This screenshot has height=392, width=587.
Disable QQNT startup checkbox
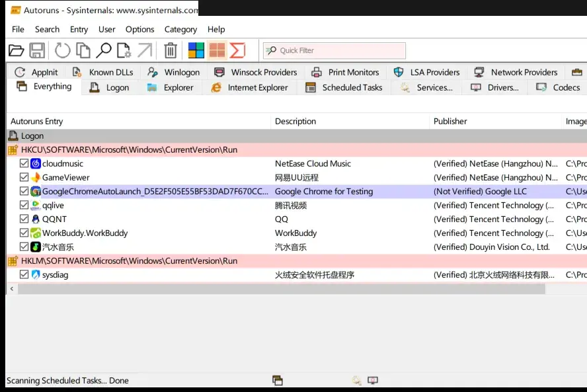[24, 219]
